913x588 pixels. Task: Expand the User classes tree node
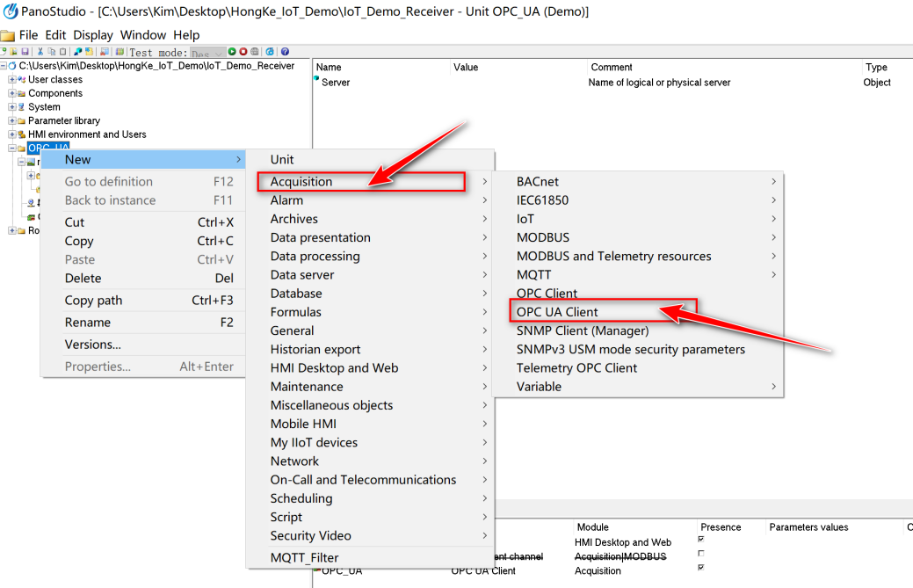pos(11,79)
